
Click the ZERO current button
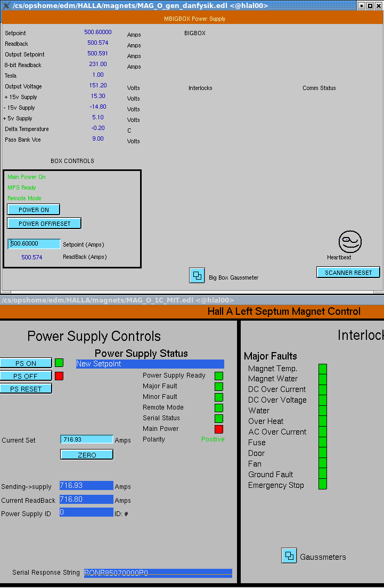click(x=87, y=455)
